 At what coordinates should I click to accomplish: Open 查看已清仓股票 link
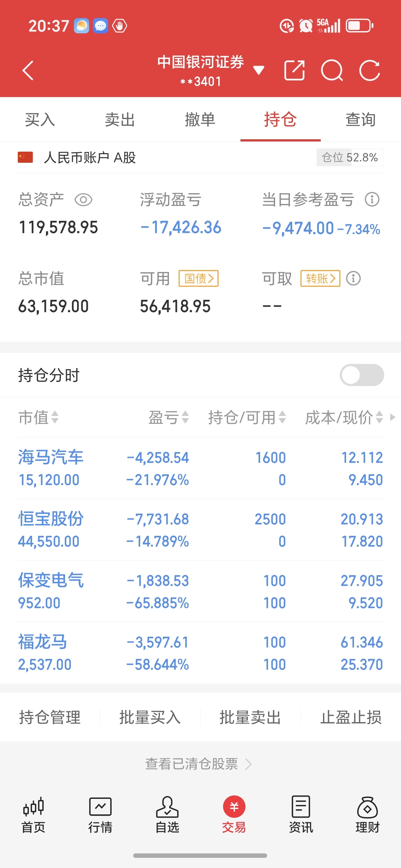[x=199, y=764]
